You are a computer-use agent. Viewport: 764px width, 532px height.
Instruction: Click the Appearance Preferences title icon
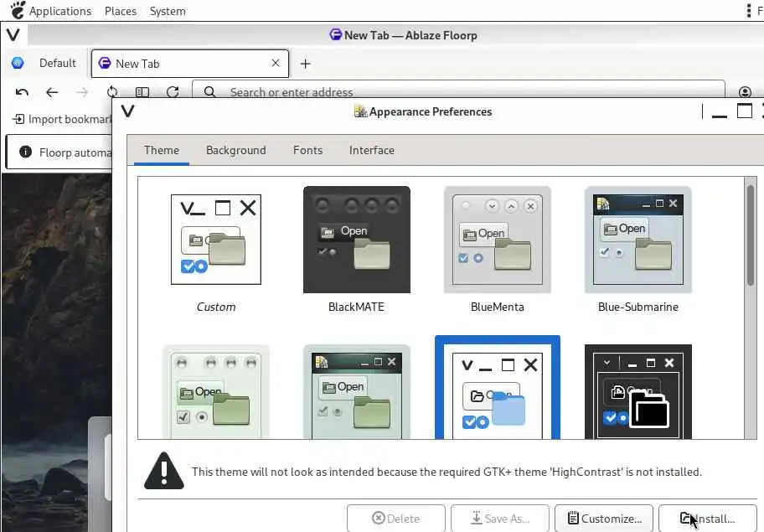360,111
